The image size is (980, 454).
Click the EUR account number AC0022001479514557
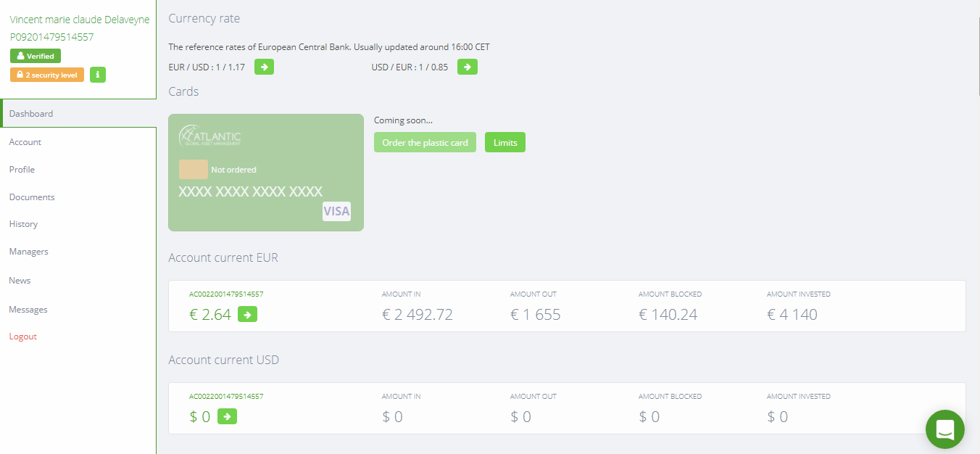pos(226,294)
